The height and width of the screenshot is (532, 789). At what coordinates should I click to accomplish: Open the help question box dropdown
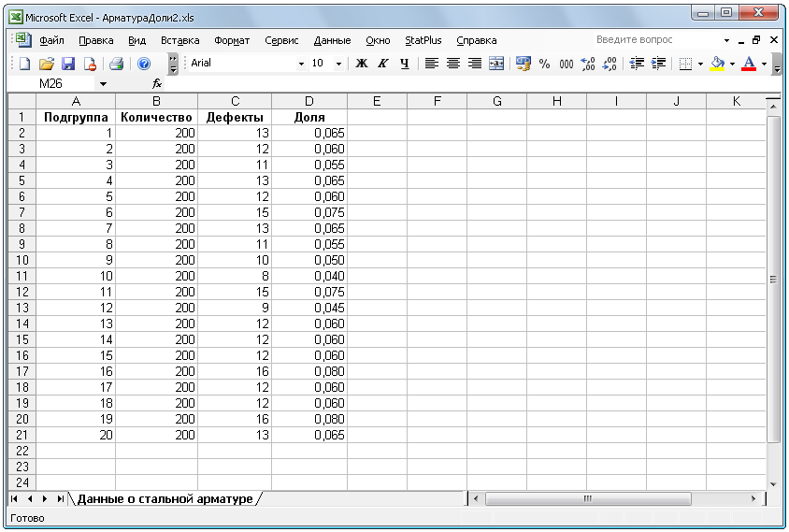pyautogui.click(x=726, y=40)
